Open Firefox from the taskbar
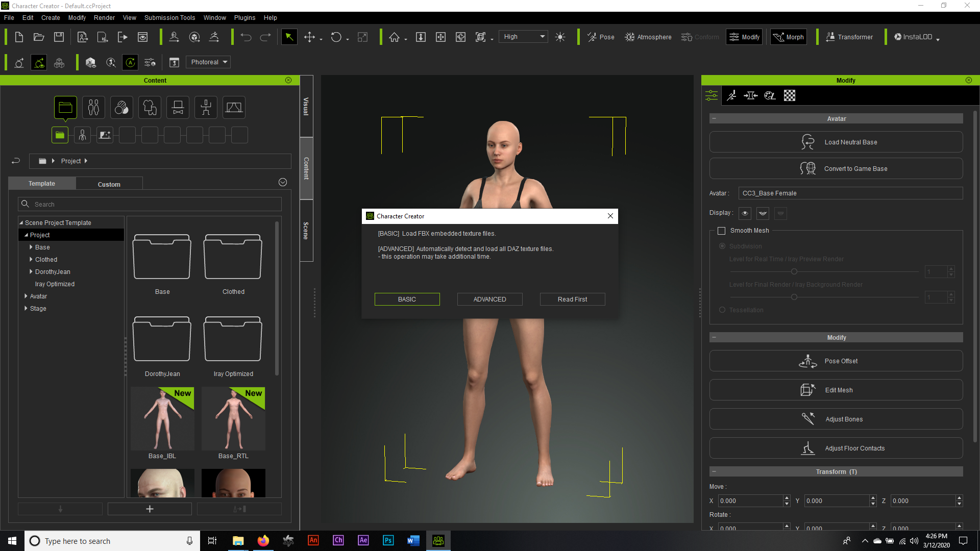The width and height of the screenshot is (980, 551). (263, 541)
